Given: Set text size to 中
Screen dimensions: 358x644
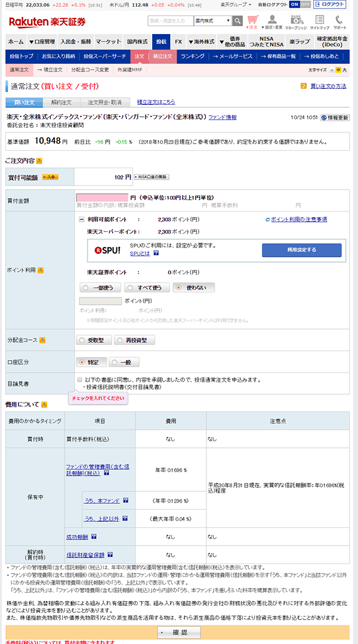Looking at the screenshot, I should (x=338, y=70).
